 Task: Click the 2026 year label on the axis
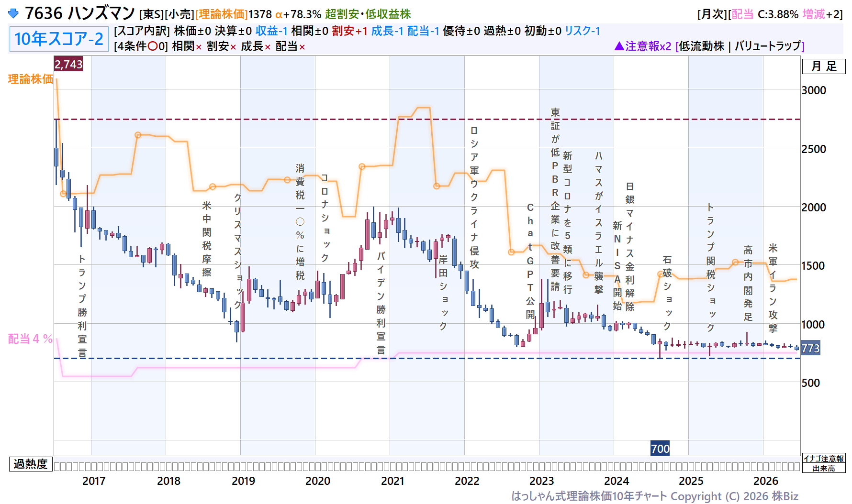click(x=766, y=481)
